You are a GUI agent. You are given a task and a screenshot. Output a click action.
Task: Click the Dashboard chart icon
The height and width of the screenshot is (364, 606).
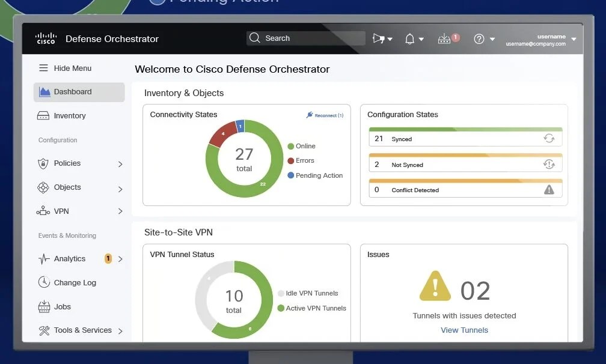pyautogui.click(x=44, y=92)
